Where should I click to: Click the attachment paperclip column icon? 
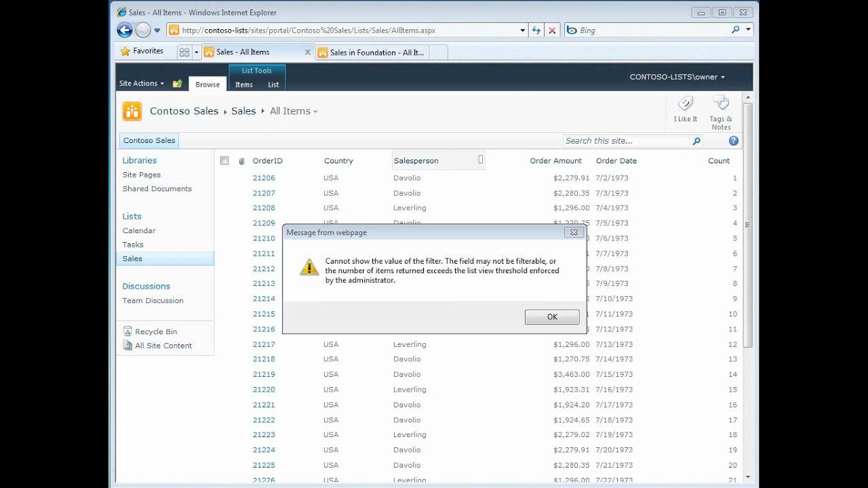(241, 161)
